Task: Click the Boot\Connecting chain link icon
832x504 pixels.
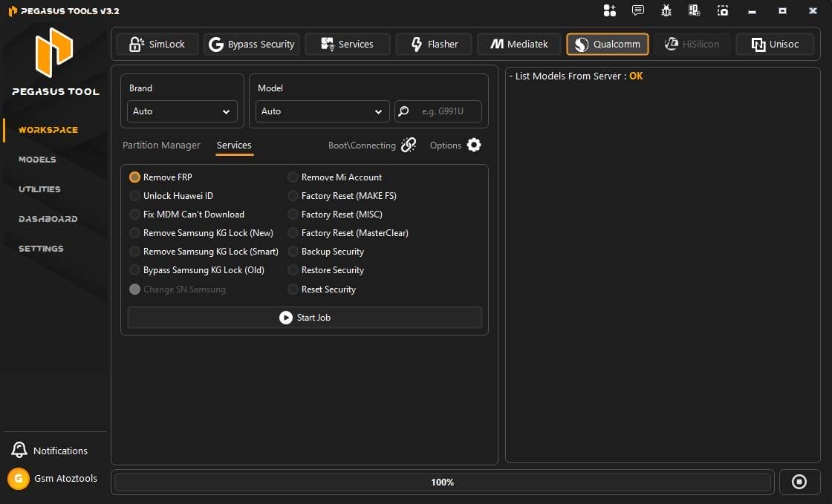Action: pyautogui.click(x=409, y=145)
